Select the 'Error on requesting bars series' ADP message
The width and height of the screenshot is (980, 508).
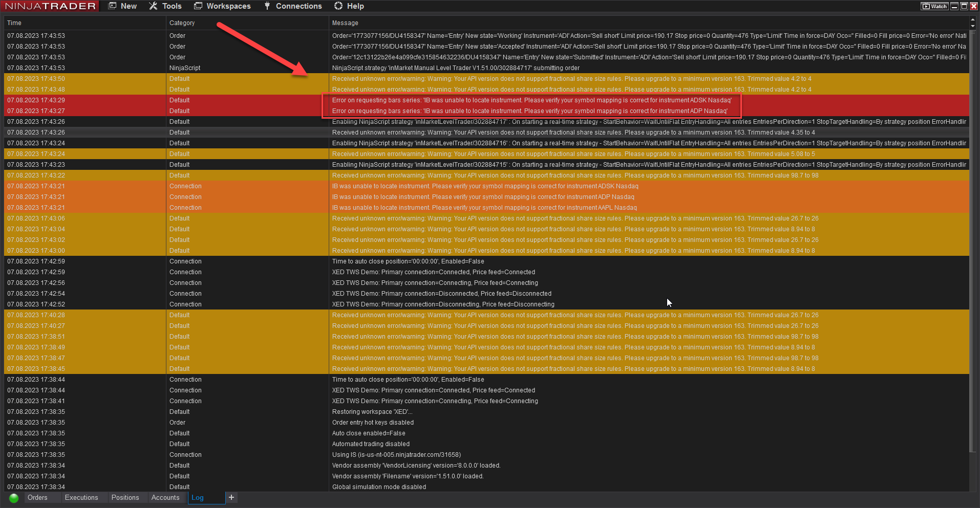[530, 111]
